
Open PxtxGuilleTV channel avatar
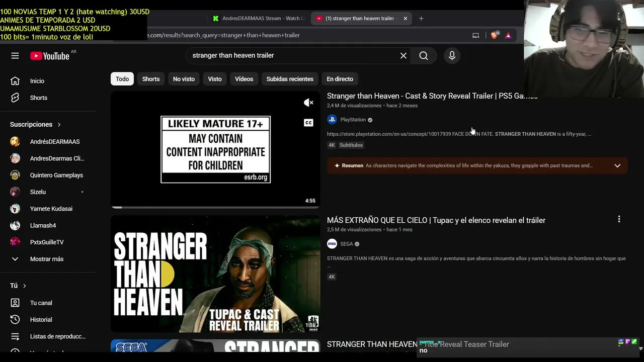pyautogui.click(x=15, y=242)
